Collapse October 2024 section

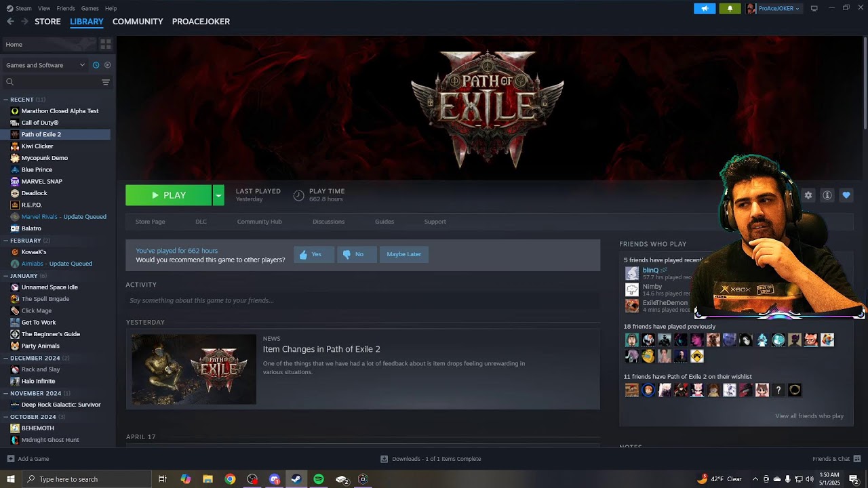pos(7,417)
